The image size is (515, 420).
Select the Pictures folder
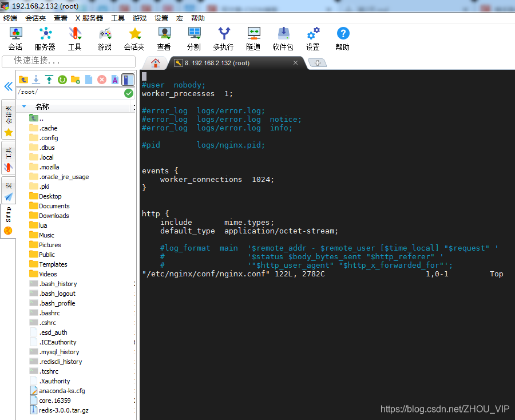45,245
